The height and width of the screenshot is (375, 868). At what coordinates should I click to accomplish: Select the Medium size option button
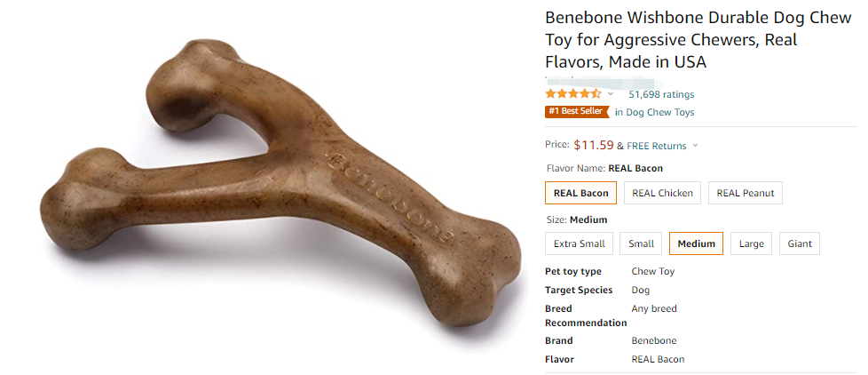point(696,243)
